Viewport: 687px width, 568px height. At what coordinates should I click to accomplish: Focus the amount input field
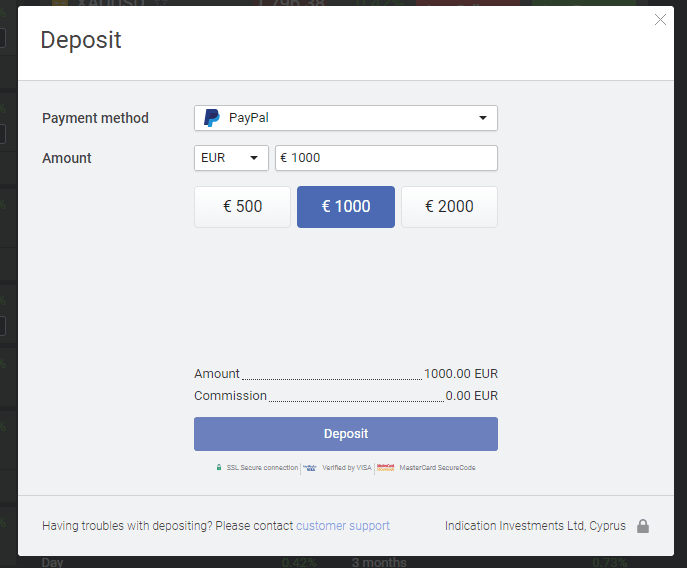tap(386, 158)
